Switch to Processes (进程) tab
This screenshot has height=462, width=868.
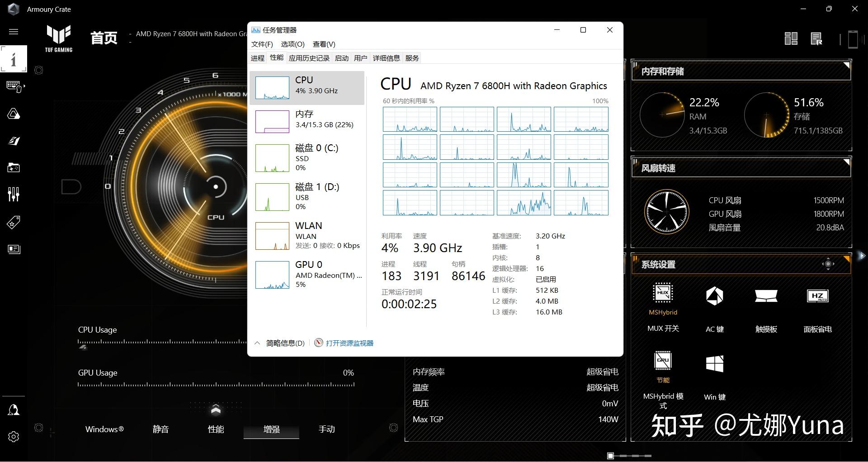point(257,58)
